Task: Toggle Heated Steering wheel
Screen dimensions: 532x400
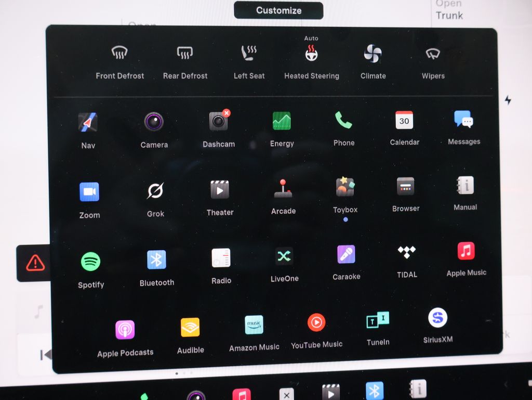Action: coord(311,54)
